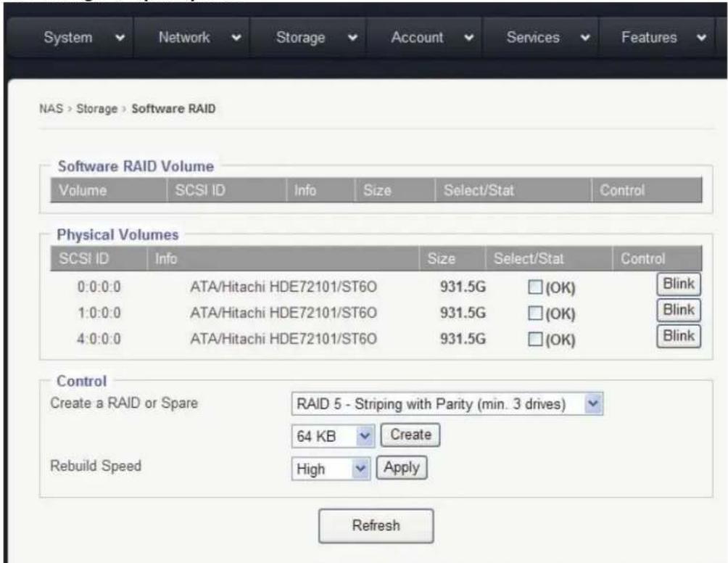The height and width of the screenshot is (563, 728).
Task: Click the 931.5G size of drive 1:0:0:0
Action: point(463,313)
